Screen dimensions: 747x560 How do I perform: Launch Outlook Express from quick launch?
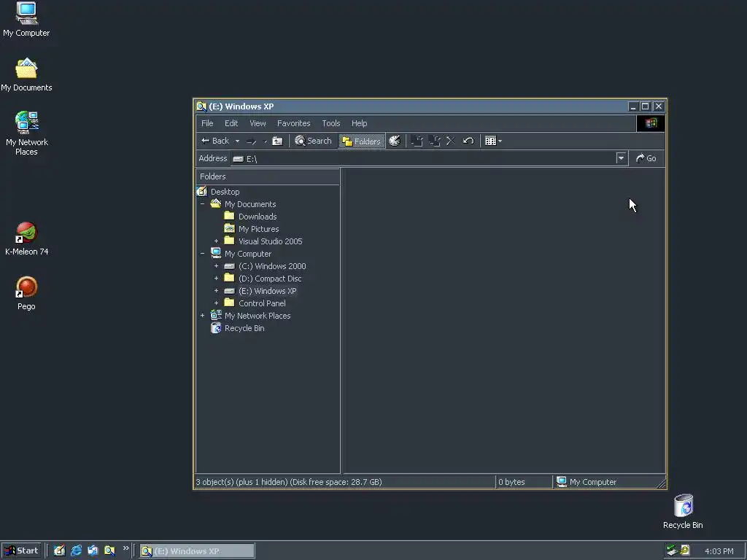pos(93,551)
